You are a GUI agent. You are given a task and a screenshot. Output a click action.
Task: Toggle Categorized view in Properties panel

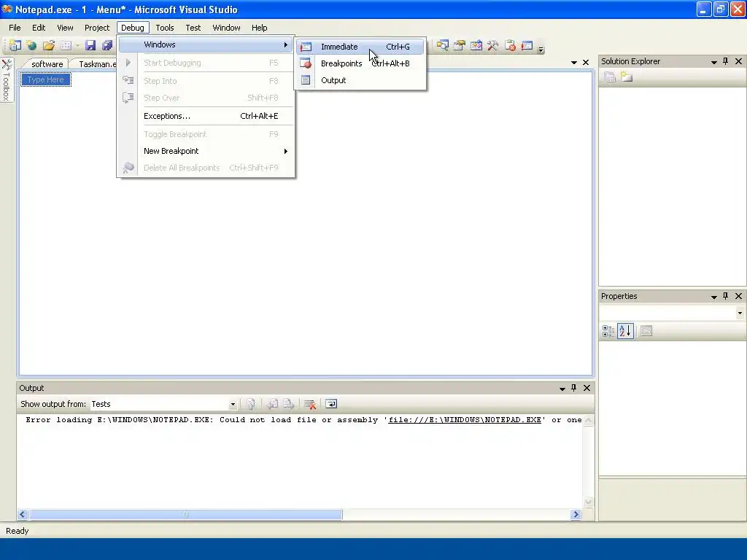(x=608, y=331)
